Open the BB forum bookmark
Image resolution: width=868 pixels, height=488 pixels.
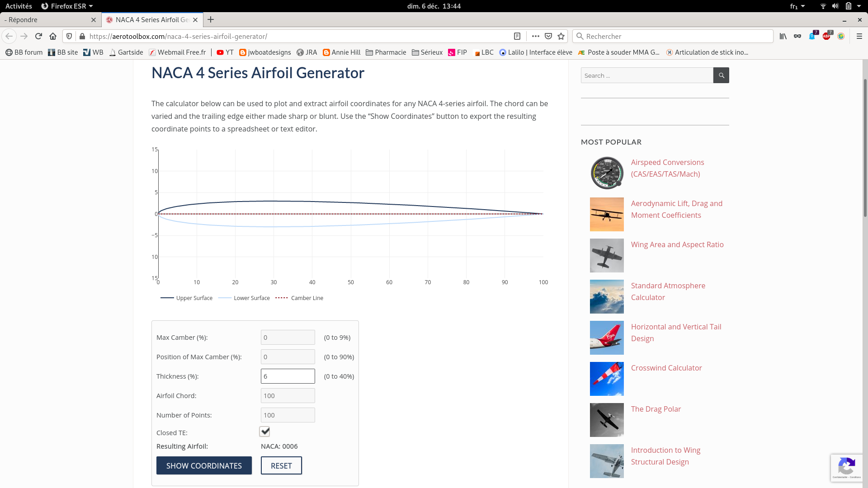[x=24, y=52]
